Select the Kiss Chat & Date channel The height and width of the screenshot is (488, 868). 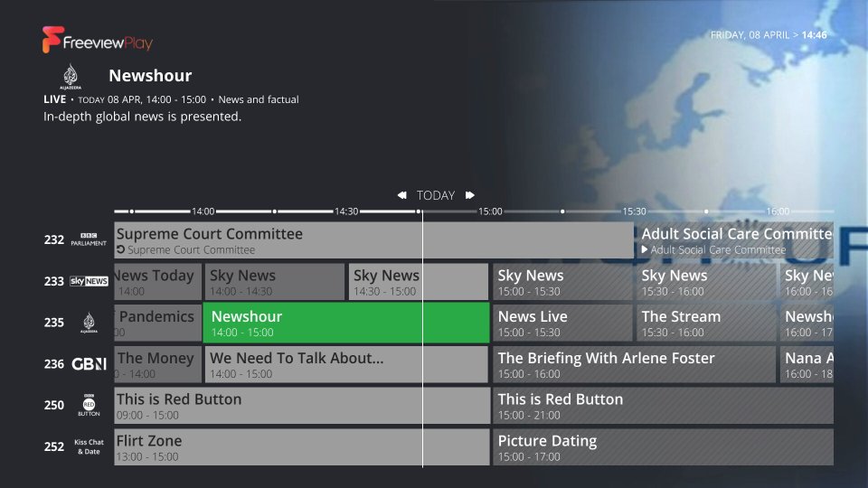click(89, 446)
